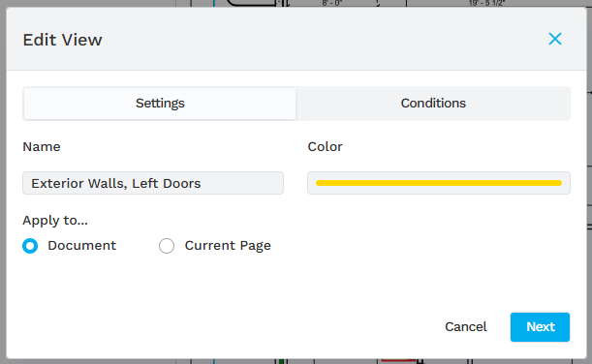Click the Name field label
The height and width of the screenshot is (364, 592).
(x=42, y=147)
